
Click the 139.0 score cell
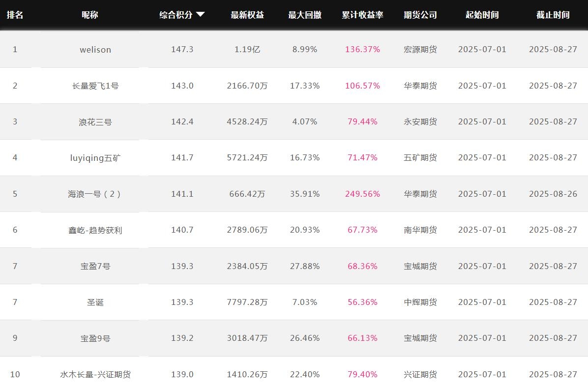(182, 374)
